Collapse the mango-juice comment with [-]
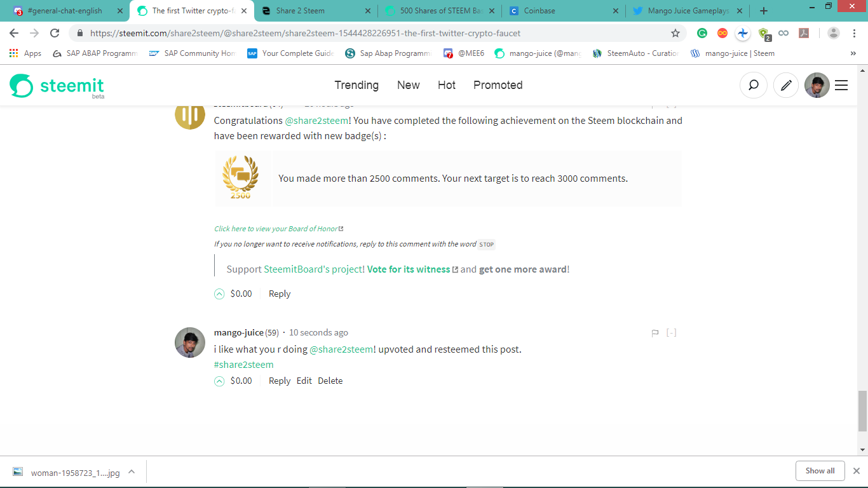The height and width of the screenshot is (488, 868). click(671, 332)
